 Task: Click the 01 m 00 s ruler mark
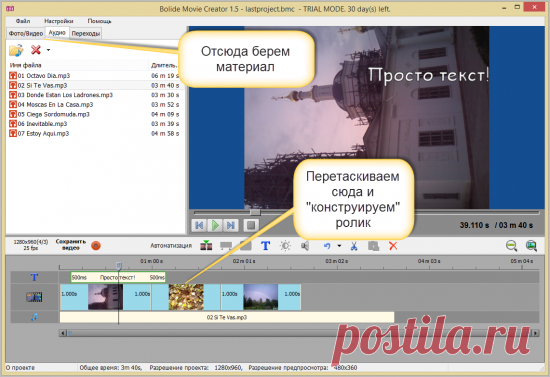tap(151, 261)
